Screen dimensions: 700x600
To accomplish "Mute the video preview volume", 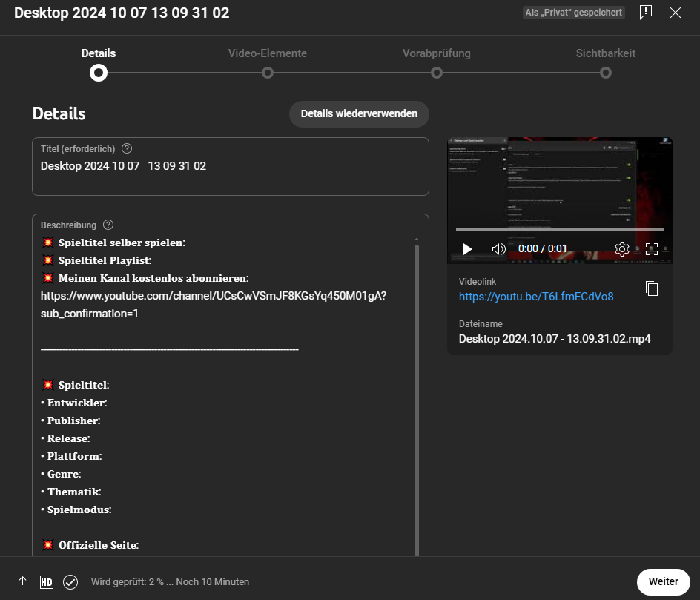I will [499, 249].
